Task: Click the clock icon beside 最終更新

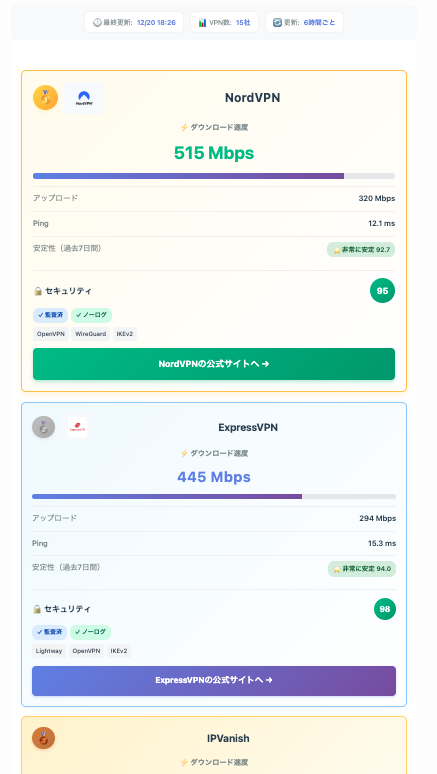Action: 97,23
